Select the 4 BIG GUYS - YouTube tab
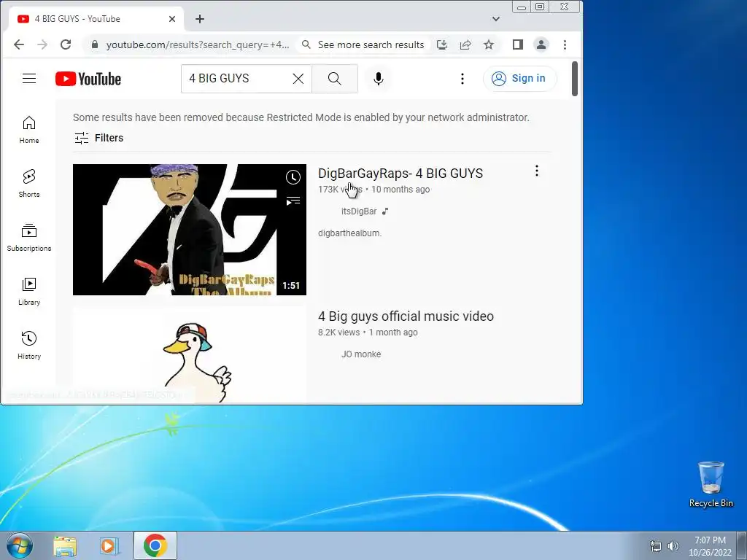 96,19
